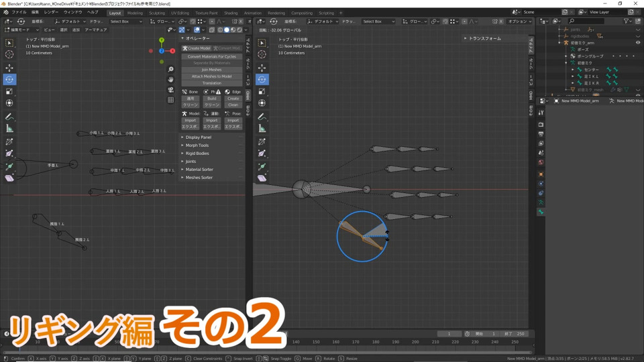Toggle snapping magnet in right viewport header
The width and height of the screenshot is (644, 362).
[x=445, y=21]
